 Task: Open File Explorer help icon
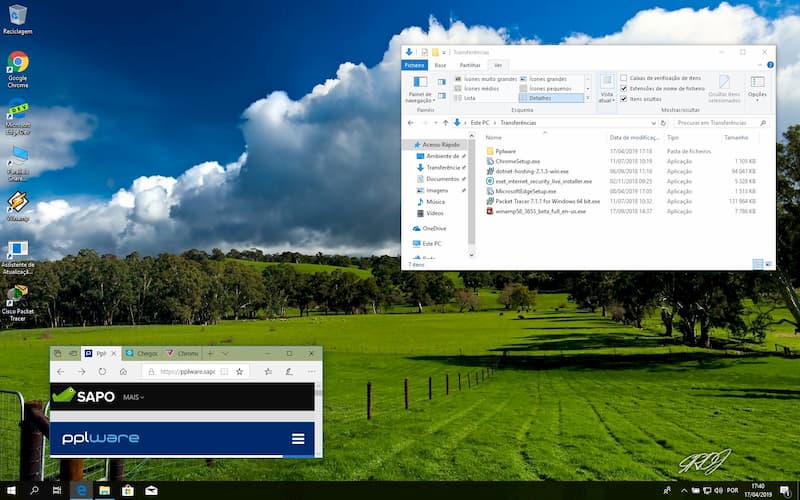pyautogui.click(x=770, y=65)
